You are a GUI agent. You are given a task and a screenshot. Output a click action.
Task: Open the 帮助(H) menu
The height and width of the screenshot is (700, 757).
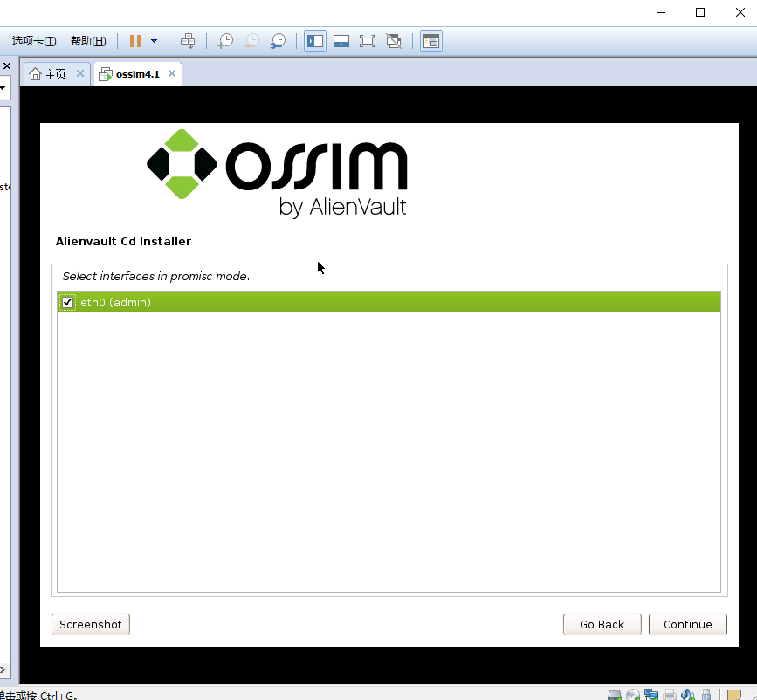[x=88, y=41]
